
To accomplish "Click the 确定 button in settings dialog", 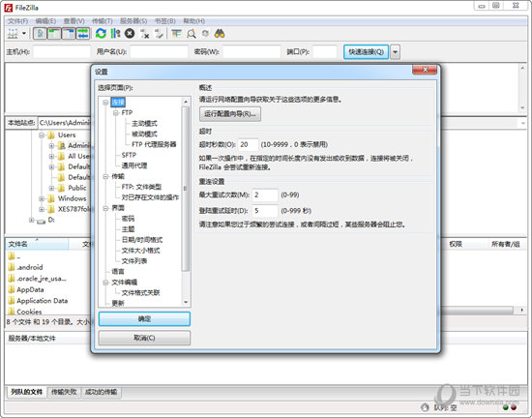I will (x=144, y=319).
